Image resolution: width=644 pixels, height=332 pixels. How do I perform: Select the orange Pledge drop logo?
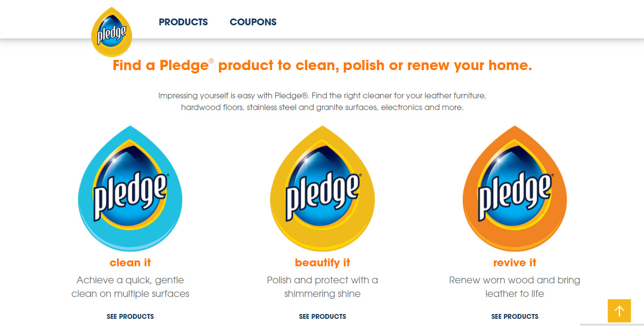[515, 188]
